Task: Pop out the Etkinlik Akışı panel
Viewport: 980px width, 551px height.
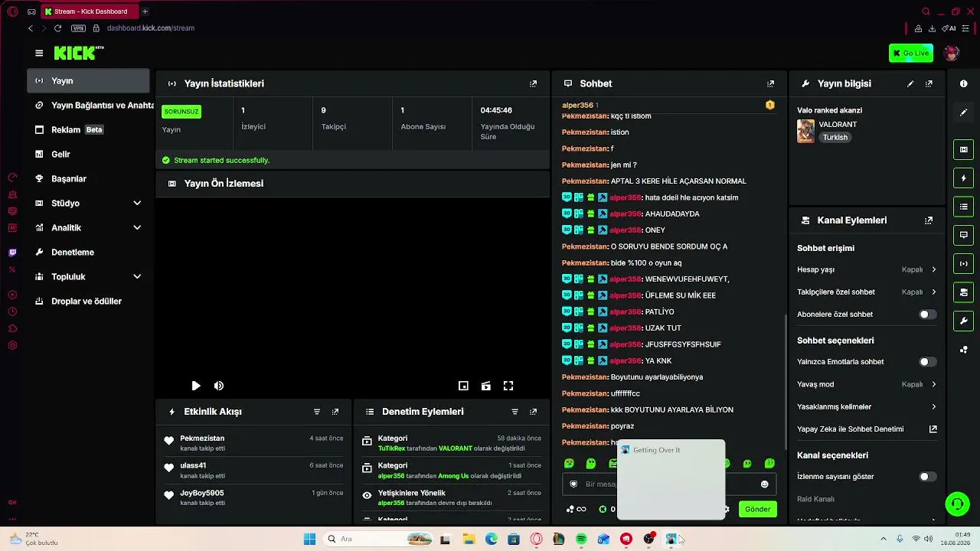Action: 335,412
